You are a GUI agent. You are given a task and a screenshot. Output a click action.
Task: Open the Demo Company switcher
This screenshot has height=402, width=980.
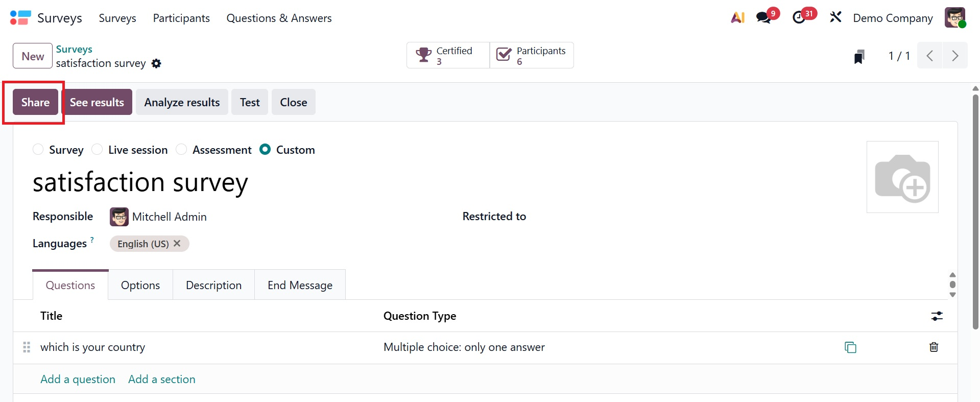[x=893, y=18]
